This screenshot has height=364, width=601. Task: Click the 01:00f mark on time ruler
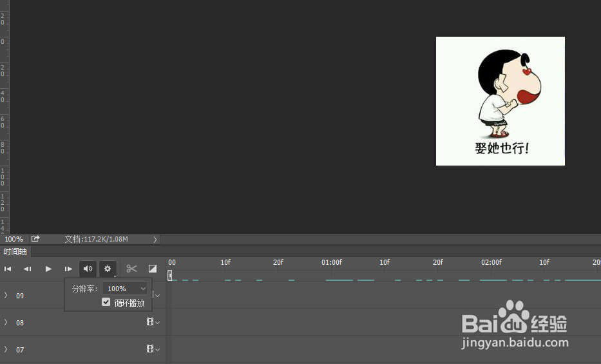332,262
